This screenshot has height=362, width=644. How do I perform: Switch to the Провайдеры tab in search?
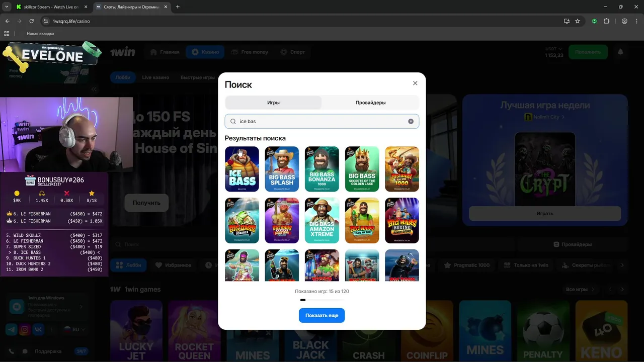pyautogui.click(x=370, y=103)
